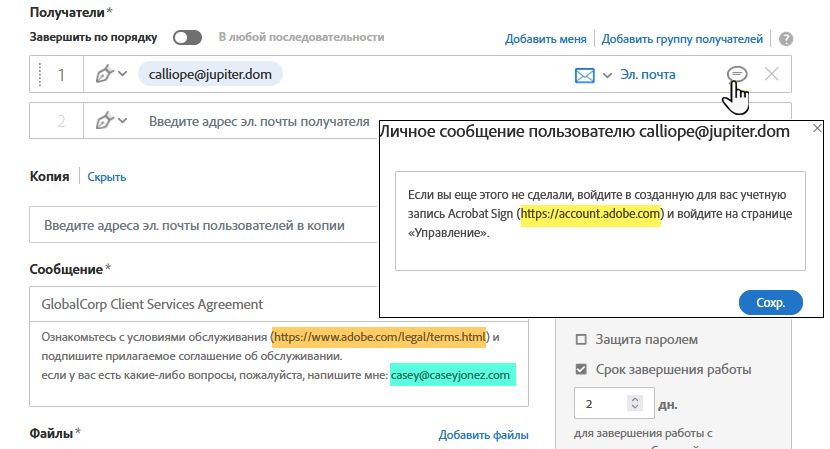830x449 pixels.
Task: Open private message speech bubble icon
Action: [x=737, y=74]
